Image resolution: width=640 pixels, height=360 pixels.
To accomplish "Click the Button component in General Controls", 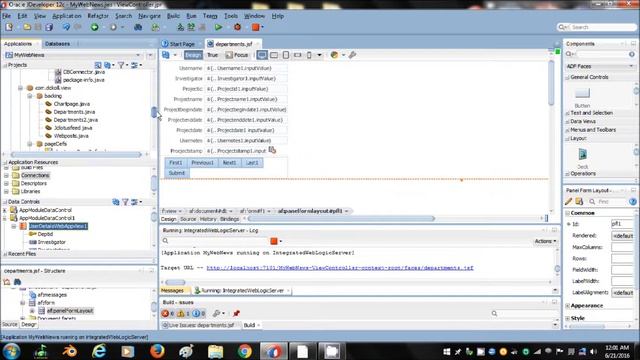I will tap(582, 97).
